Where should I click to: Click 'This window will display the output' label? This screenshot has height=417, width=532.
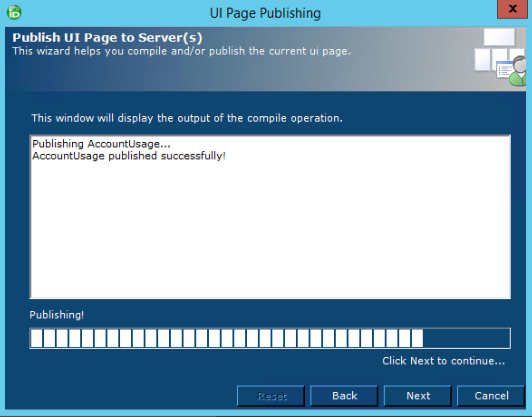pos(187,118)
